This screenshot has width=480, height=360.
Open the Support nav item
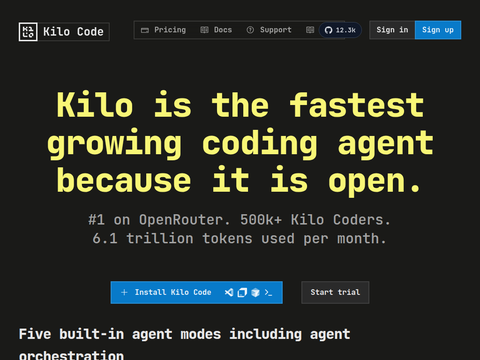pyautogui.click(x=269, y=30)
